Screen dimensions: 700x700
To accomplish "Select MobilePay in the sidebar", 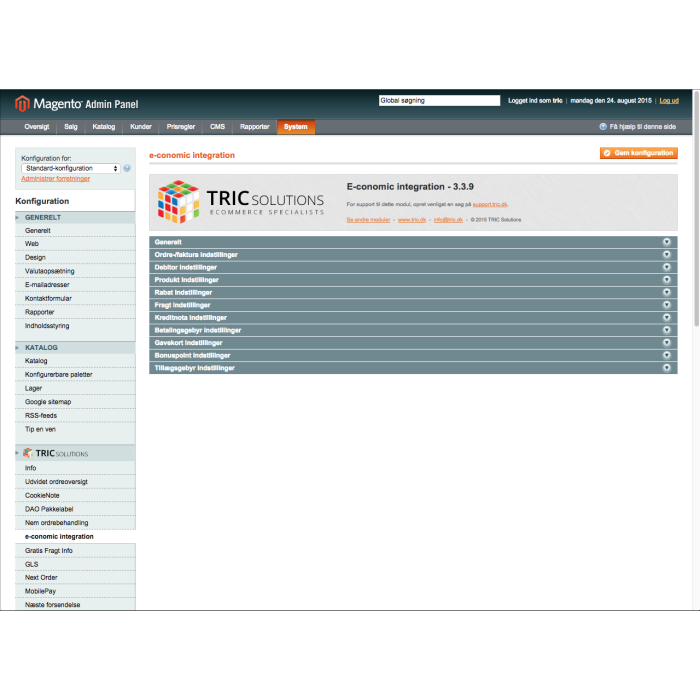I will (41, 591).
